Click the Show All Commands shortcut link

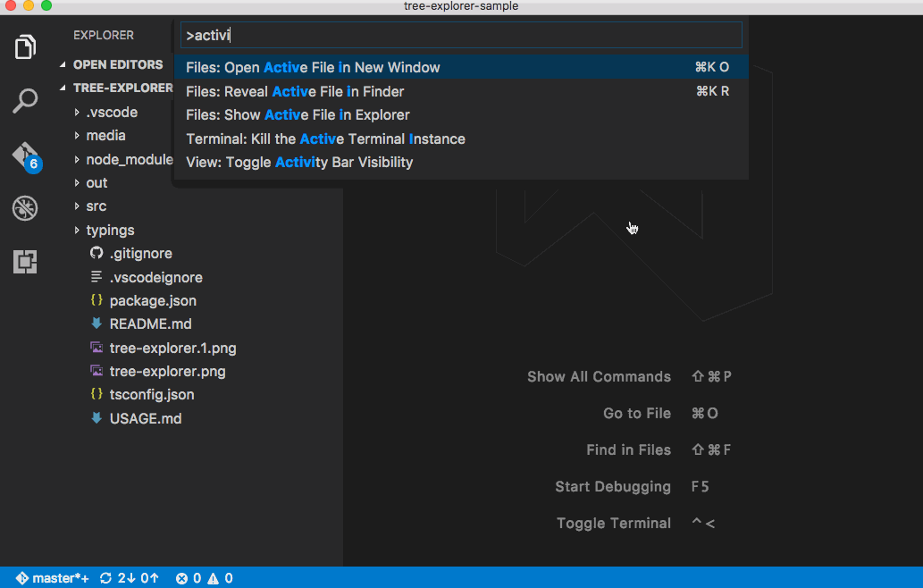(599, 376)
